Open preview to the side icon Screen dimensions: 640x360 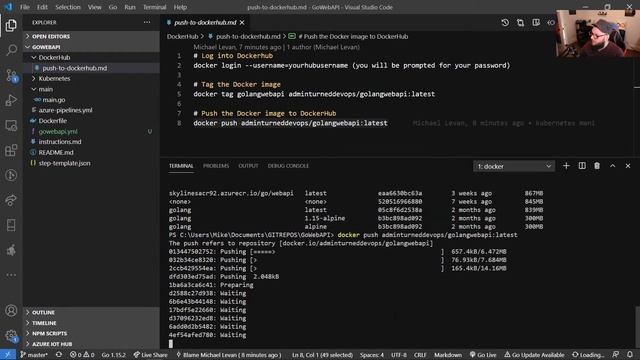536,22
